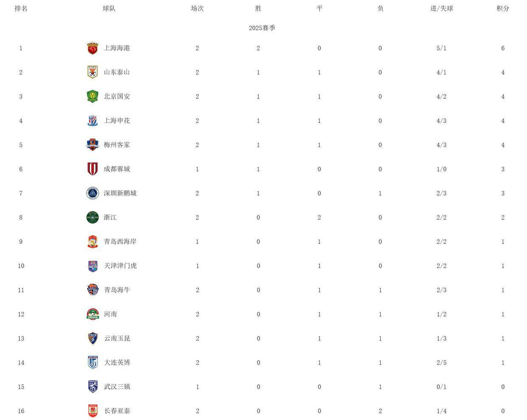This screenshot has width=527, height=420.
Task: Click the 深圳新鹏城 round crest
Action: [93, 193]
